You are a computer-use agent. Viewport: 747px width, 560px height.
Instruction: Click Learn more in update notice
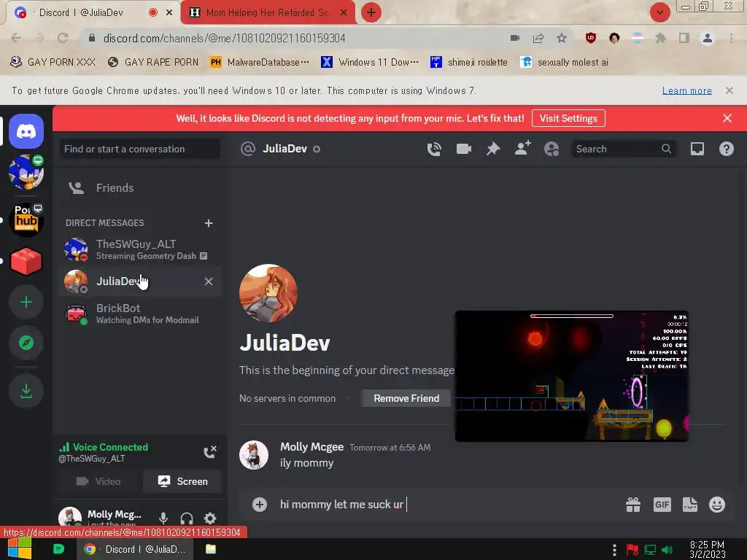click(x=687, y=90)
